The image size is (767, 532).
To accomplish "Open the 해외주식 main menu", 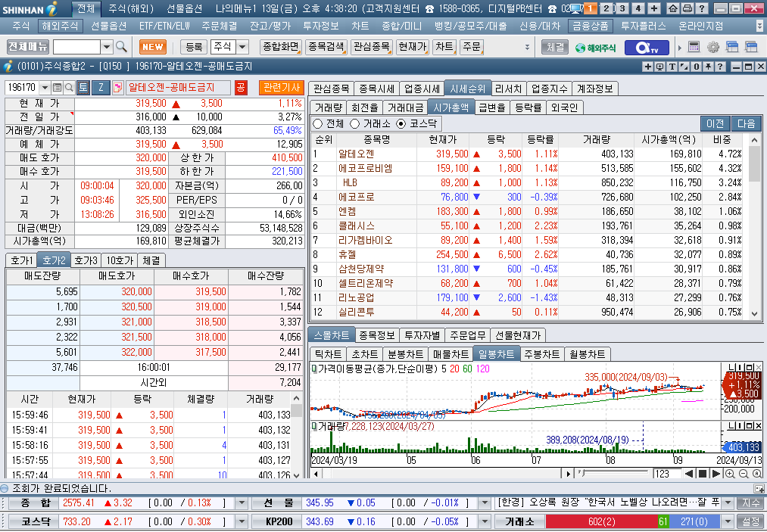I will [60, 26].
